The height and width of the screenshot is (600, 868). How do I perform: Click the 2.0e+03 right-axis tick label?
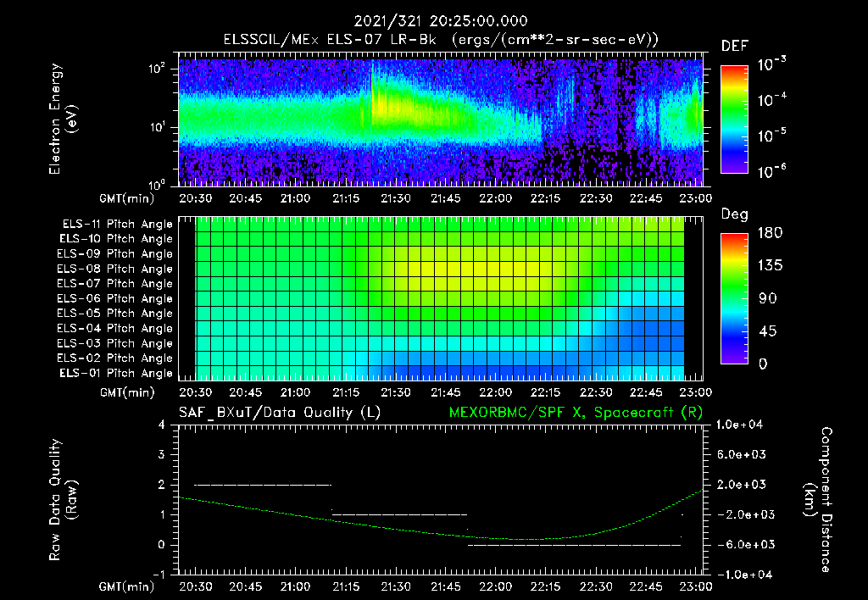742,484
